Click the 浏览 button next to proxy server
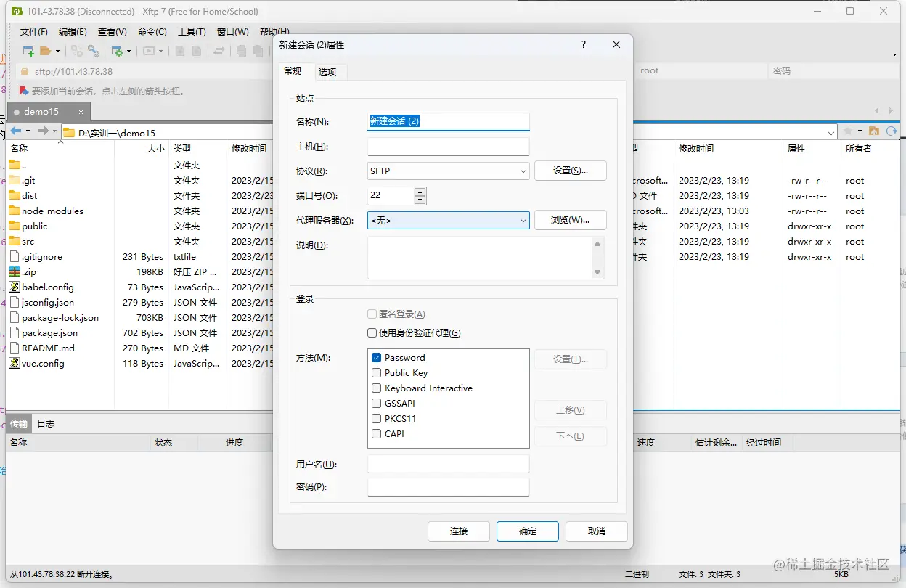 [571, 219]
